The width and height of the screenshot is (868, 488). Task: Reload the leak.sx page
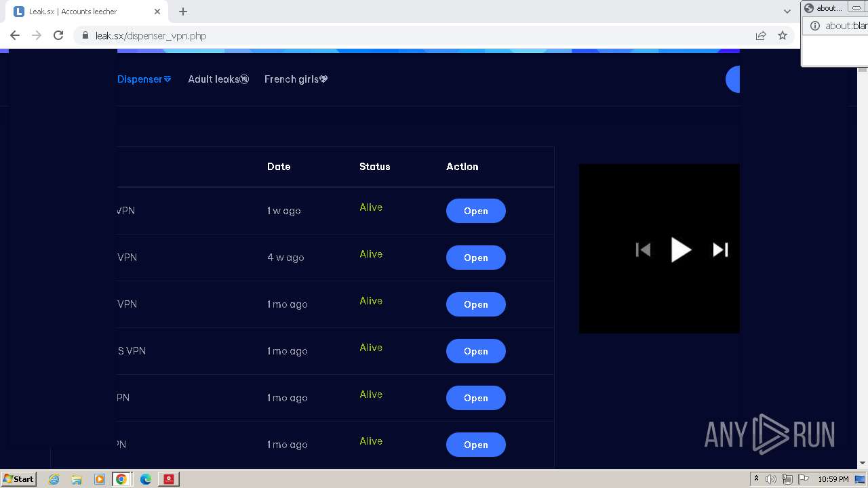[58, 35]
